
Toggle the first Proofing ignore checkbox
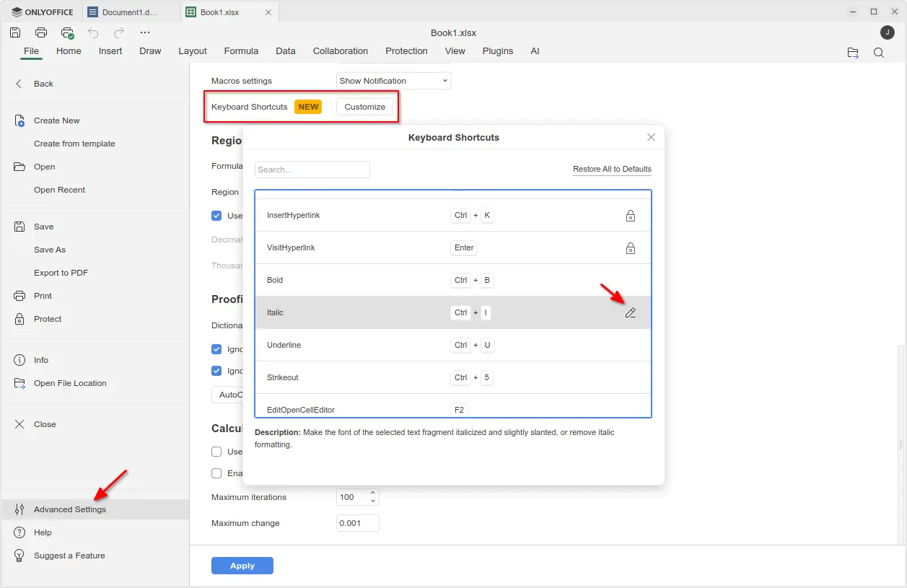(216, 349)
